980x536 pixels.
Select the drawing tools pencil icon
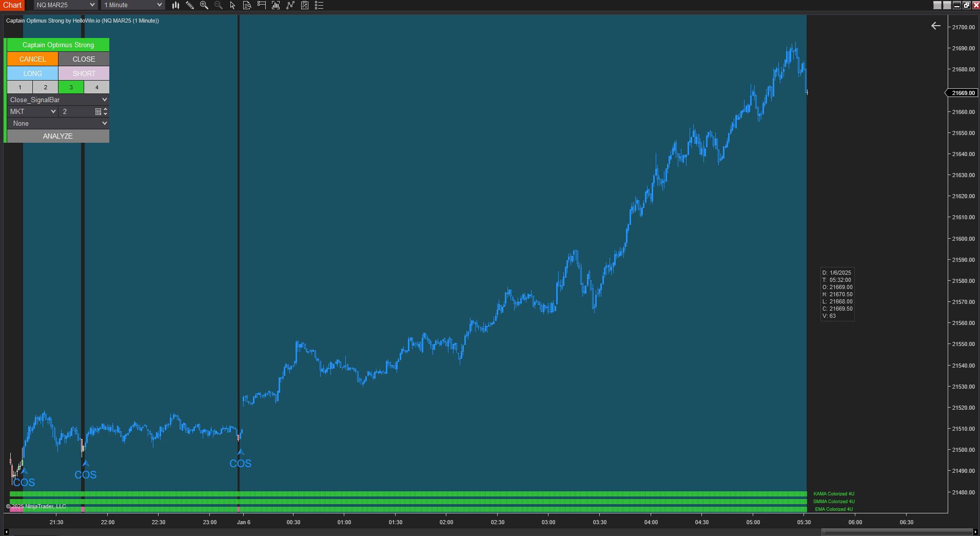(190, 5)
